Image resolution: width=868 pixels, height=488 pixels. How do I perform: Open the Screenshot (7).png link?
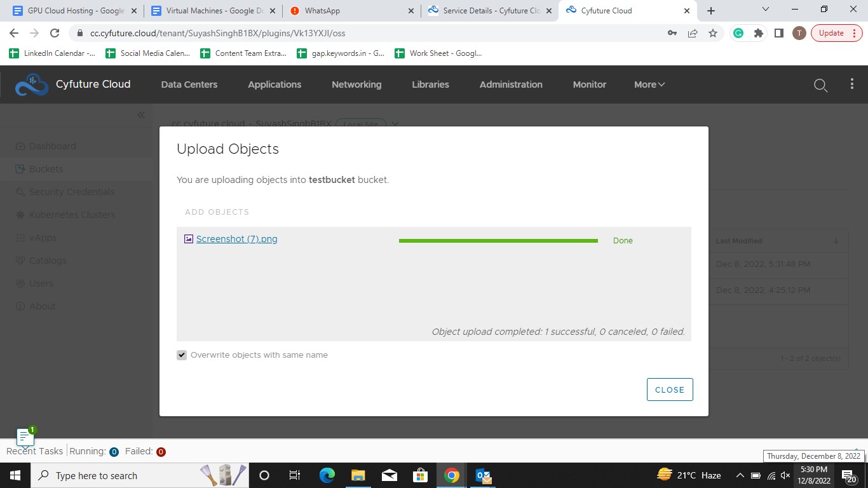tap(236, 239)
